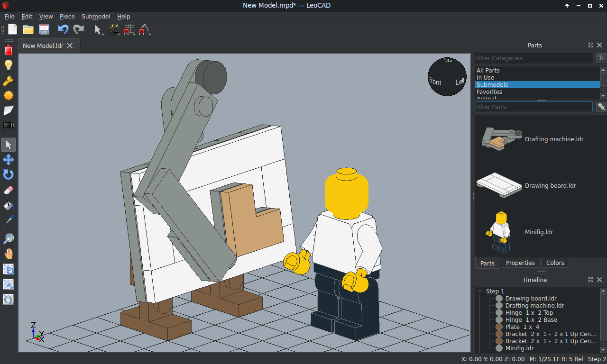Open the part list options gear

pyautogui.click(x=601, y=107)
